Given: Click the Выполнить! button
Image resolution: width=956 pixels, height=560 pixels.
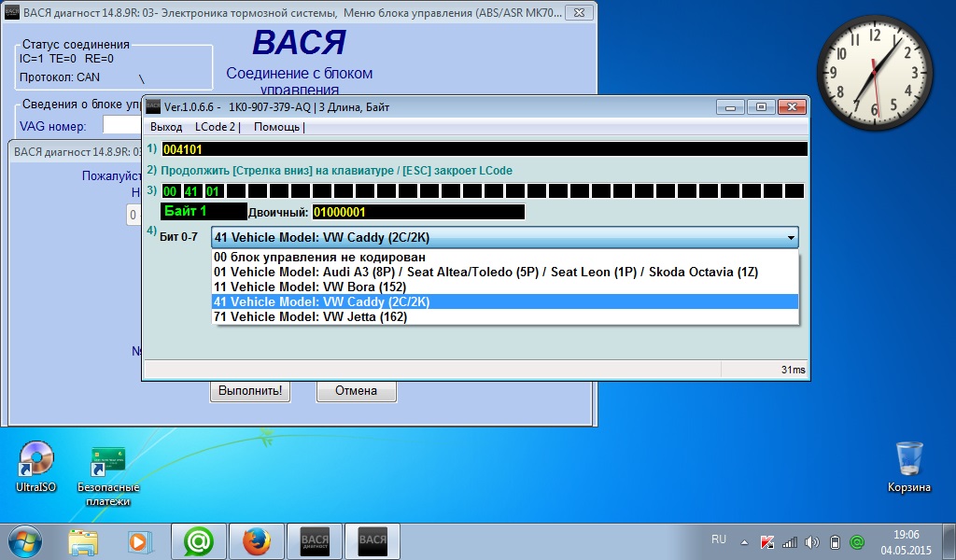Looking at the screenshot, I should click(x=250, y=390).
